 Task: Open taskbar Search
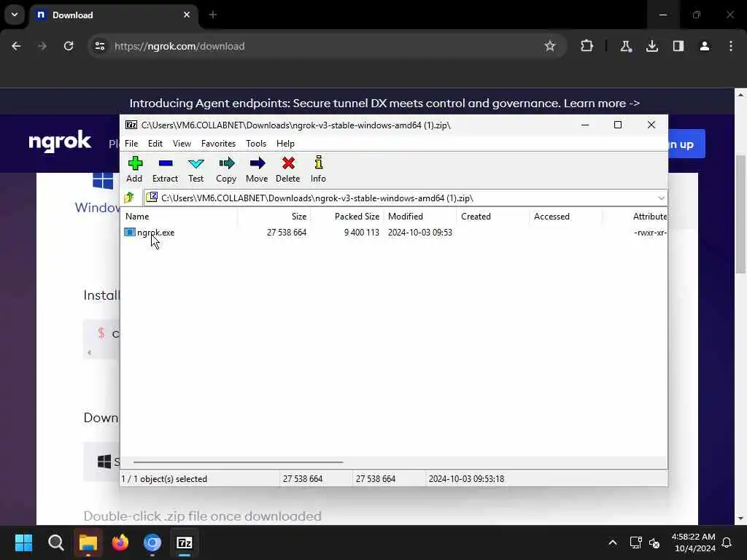tap(55, 542)
